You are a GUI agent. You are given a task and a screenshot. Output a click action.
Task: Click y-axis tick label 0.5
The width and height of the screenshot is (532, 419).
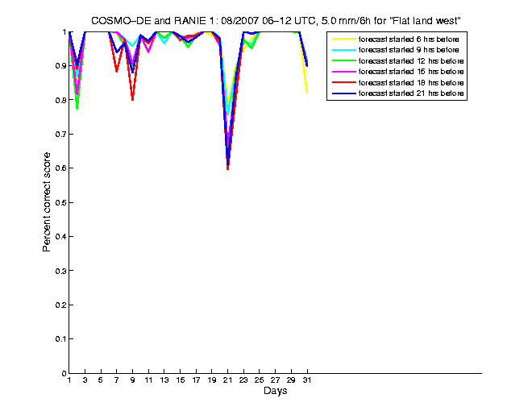[60, 202]
